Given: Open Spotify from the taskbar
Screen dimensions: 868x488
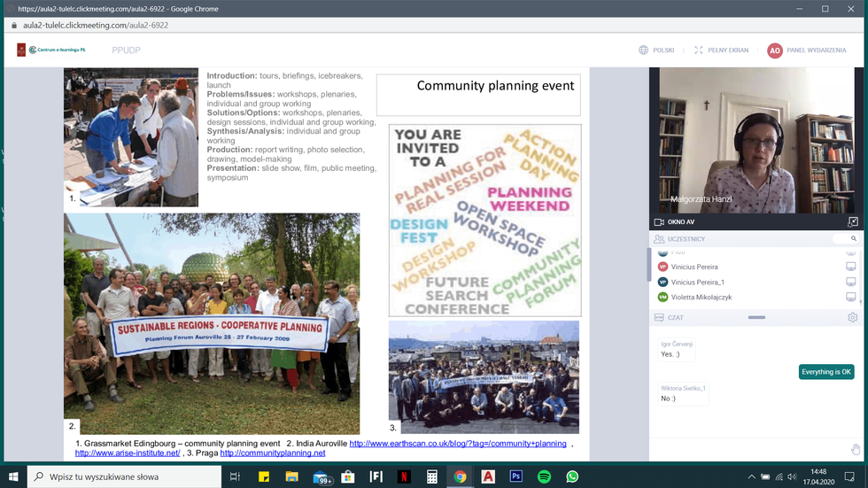Looking at the screenshot, I should [x=544, y=477].
